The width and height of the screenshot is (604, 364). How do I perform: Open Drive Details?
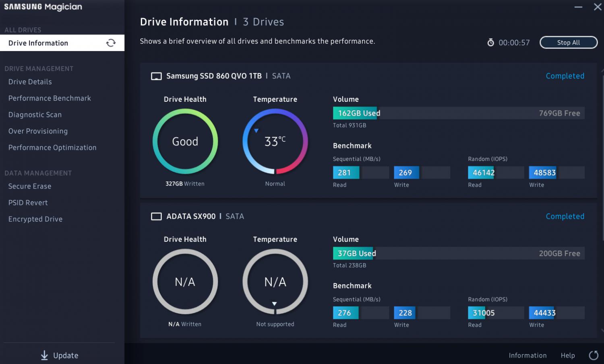click(30, 82)
